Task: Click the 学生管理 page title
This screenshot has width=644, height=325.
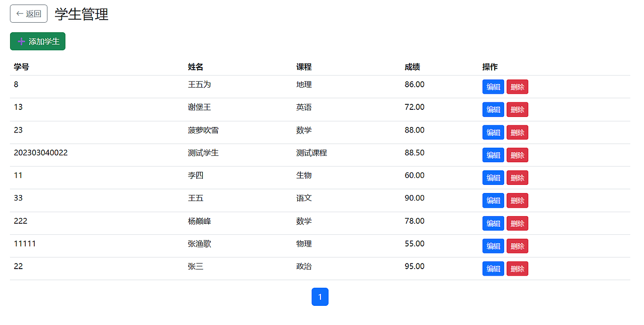Action: click(x=80, y=14)
